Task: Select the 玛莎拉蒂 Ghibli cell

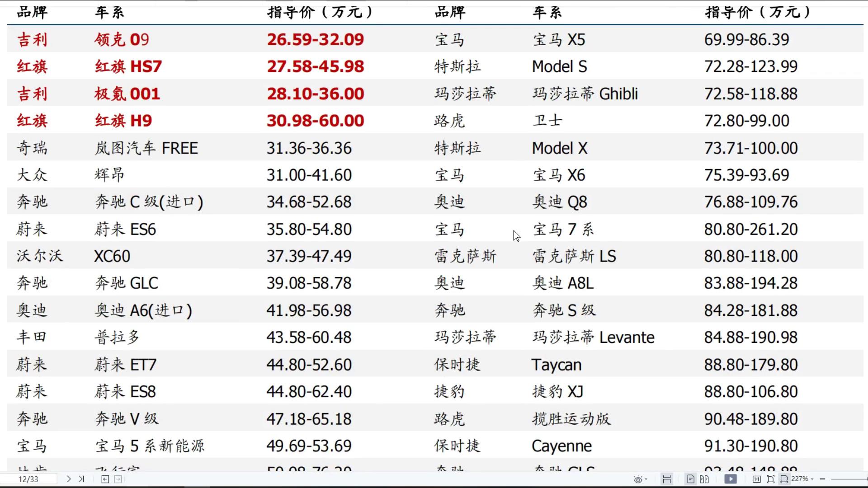Action: pyautogui.click(x=585, y=94)
